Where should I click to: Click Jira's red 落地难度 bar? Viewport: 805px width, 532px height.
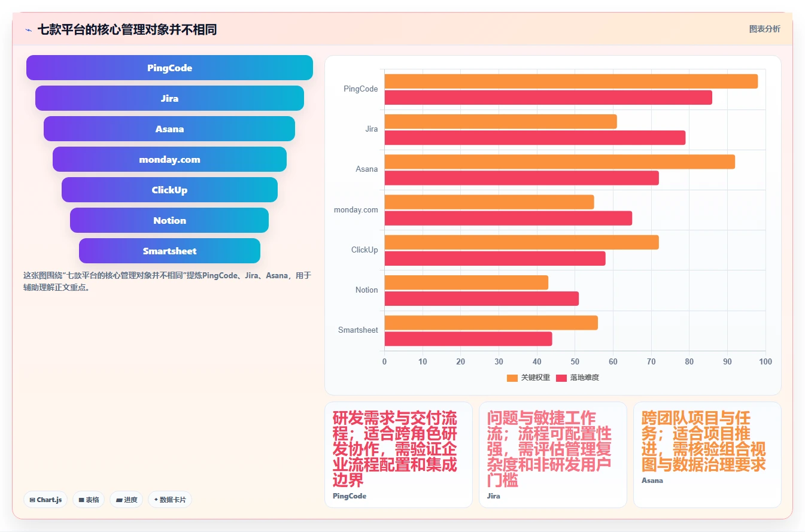pyautogui.click(x=534, y=138)
